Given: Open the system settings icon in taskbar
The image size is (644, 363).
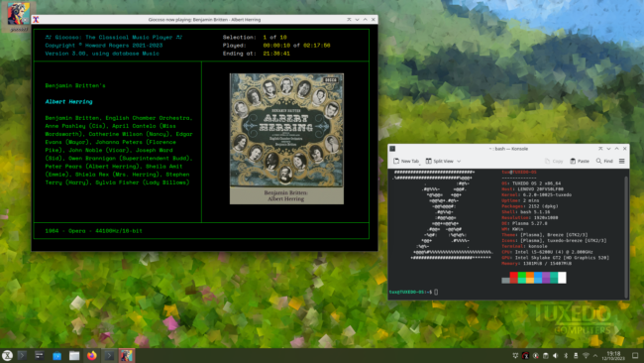Looking at the screenshot, I should click(40, 356).
